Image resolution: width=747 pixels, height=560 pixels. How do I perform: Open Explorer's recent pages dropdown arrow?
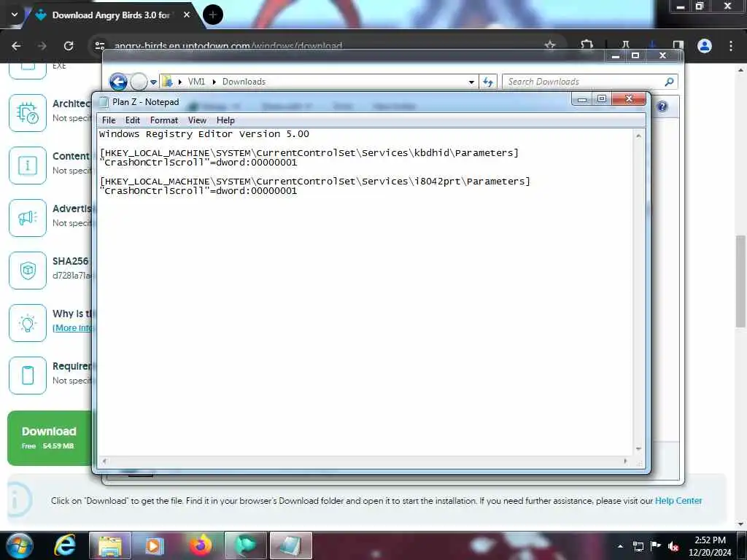click(x=153, y=82)
